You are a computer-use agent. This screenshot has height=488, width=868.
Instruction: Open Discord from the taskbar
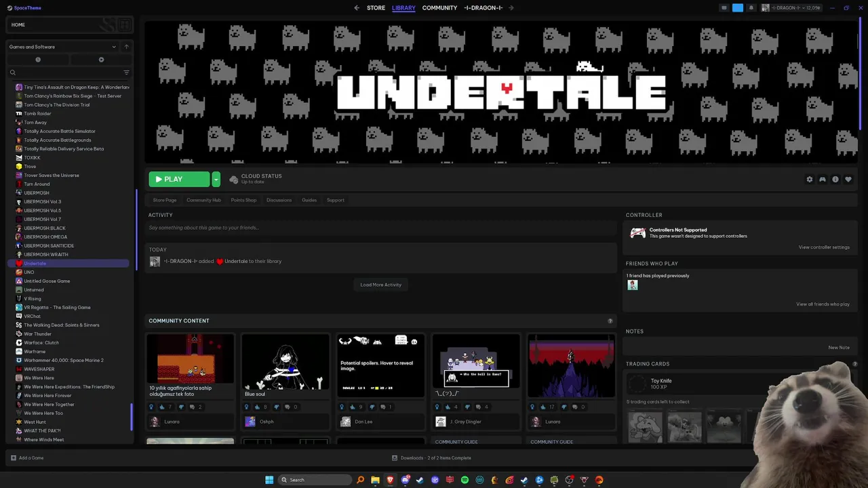point(405,480)
